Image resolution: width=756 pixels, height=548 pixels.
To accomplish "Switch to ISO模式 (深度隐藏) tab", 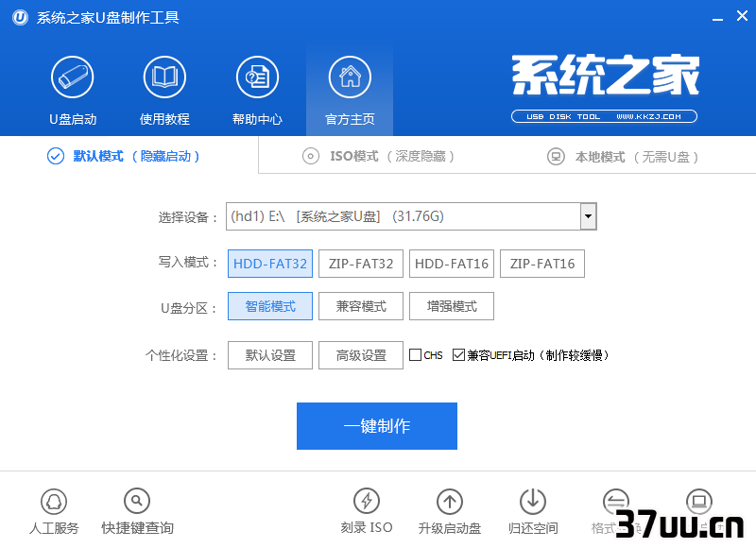I will 379,156.
